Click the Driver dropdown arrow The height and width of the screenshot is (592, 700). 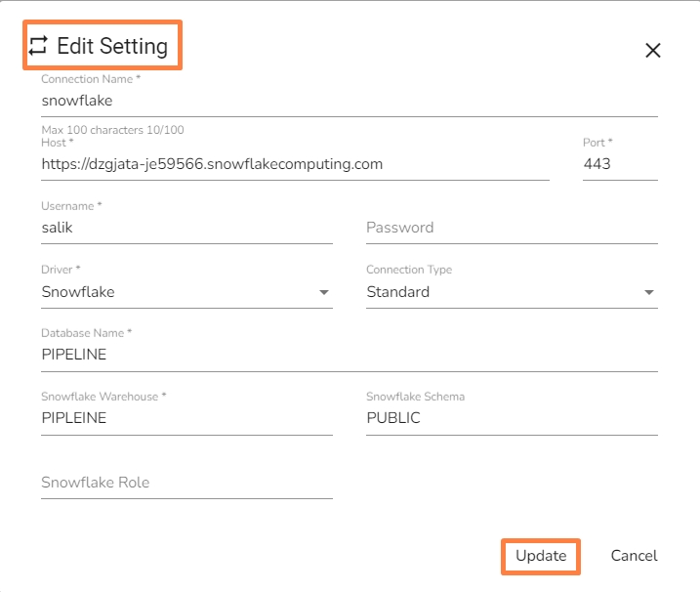pos(323,292)
